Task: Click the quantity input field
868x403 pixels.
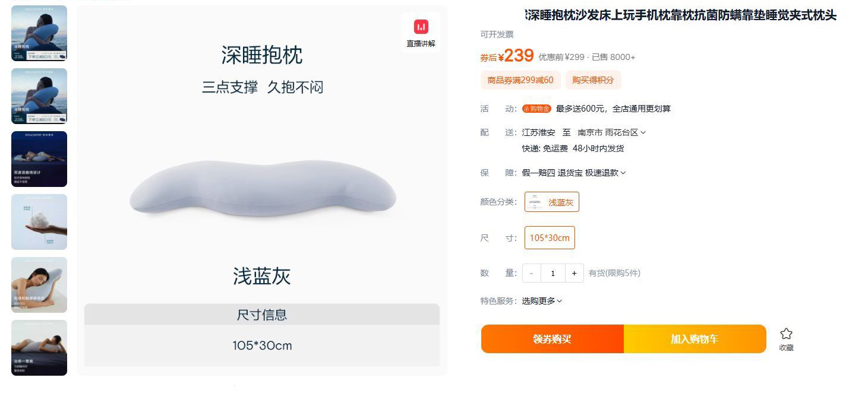Action: pyautogui.click(x=553, y=273)
